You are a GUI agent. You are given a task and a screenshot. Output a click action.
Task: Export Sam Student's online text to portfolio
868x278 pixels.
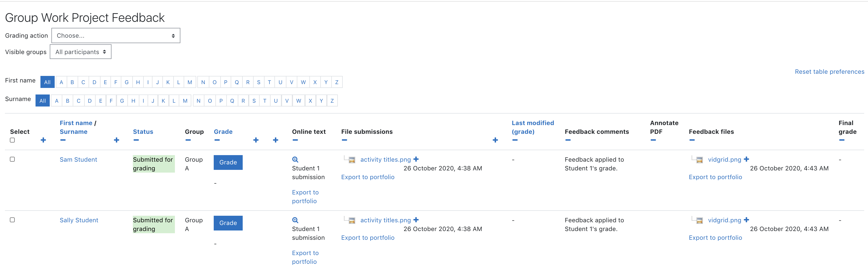(305, 197)
